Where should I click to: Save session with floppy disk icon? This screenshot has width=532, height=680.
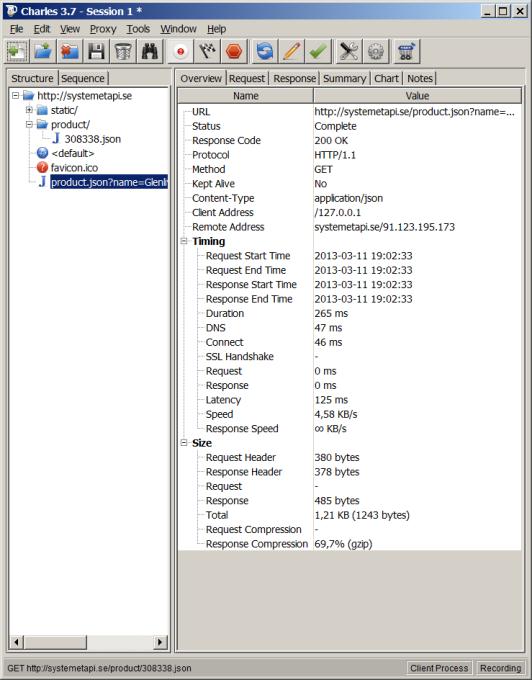point(96,52)
